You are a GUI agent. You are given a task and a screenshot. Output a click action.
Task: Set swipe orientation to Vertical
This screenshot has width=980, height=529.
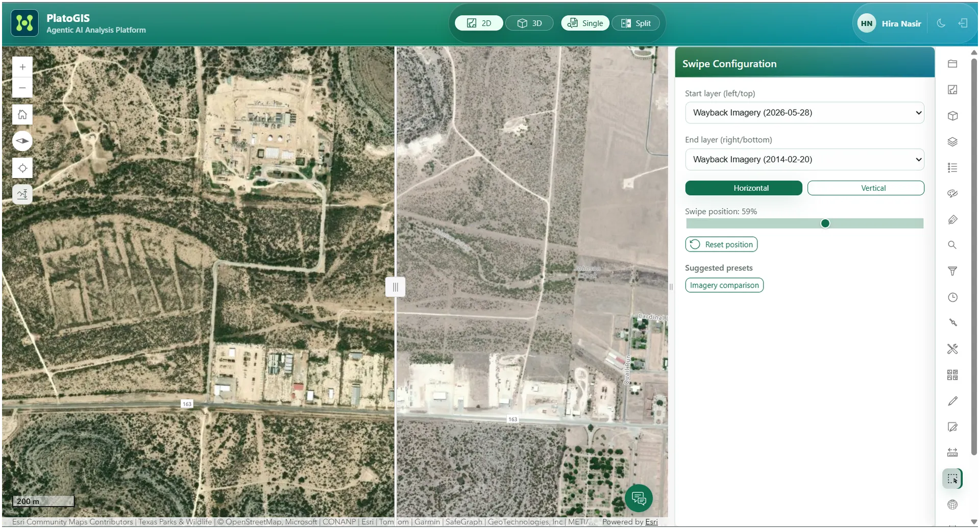tap(866, 188)
